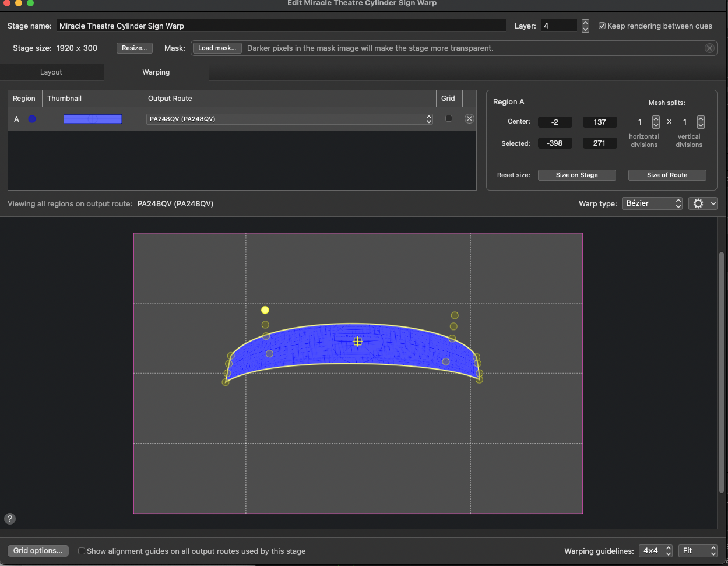
Task: Clear the mask field with the X icon
Action: 709,48
